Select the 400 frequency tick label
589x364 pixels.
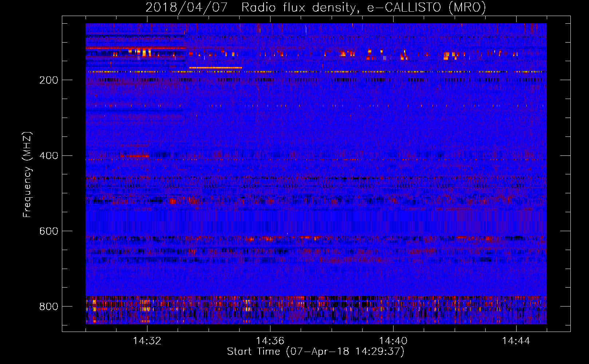(x=49, y=156)
